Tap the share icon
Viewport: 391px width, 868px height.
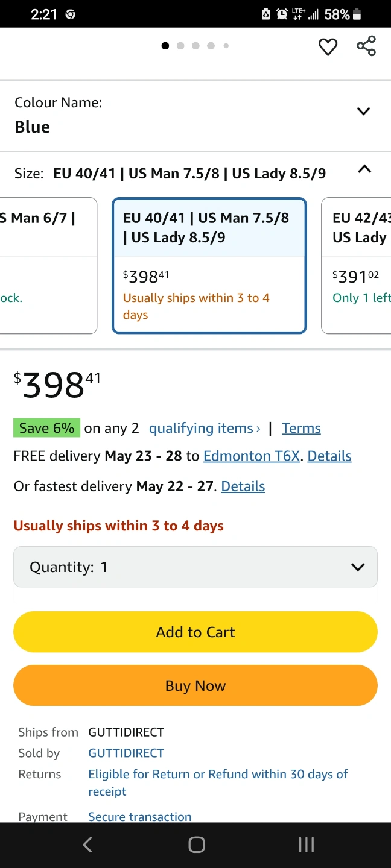pos(366,46)
